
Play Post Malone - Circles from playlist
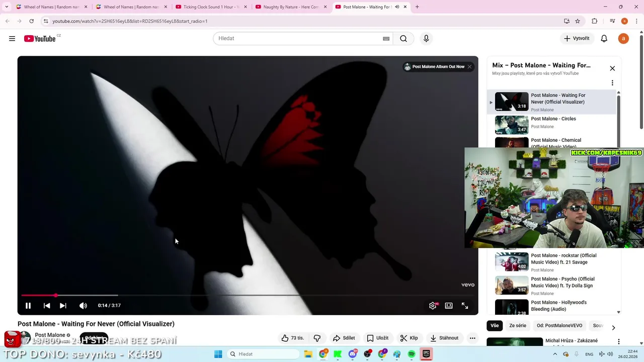click(x=552, y=125)
